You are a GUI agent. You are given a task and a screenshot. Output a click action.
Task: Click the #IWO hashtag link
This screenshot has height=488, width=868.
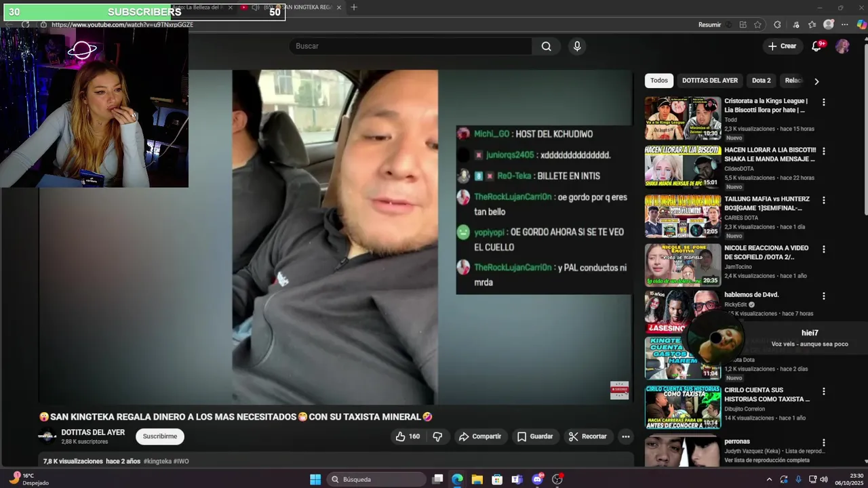(x=181, y=461)
